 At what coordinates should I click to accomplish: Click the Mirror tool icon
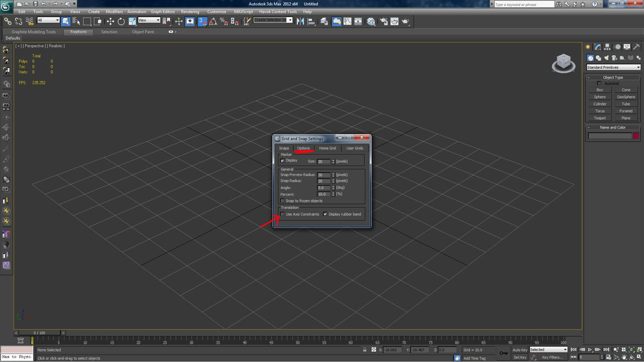coord(300,21)
